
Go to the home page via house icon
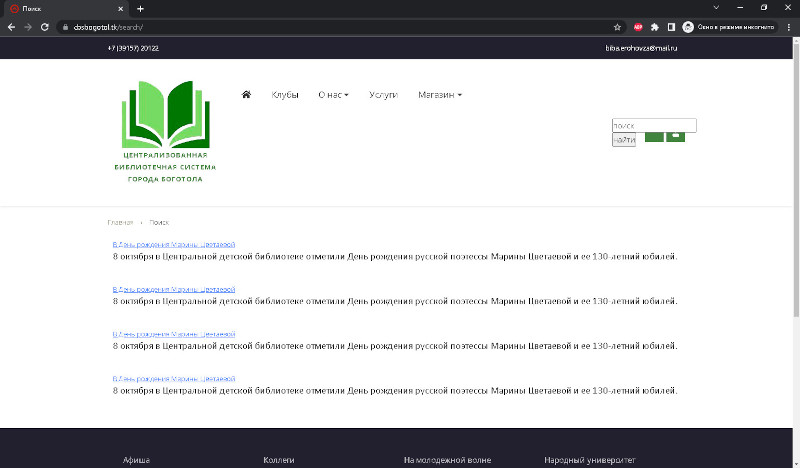tap(246, 94)
